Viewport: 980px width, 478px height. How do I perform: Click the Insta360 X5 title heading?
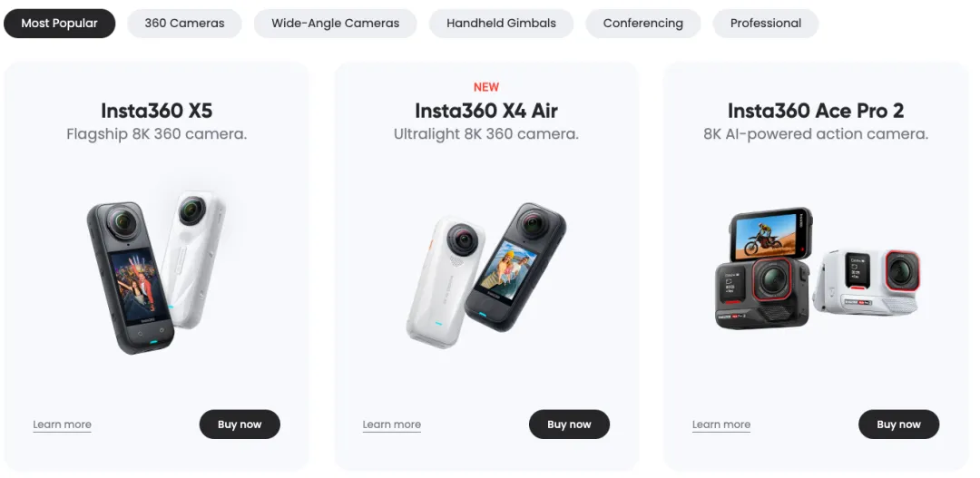(x=156, y=111)
